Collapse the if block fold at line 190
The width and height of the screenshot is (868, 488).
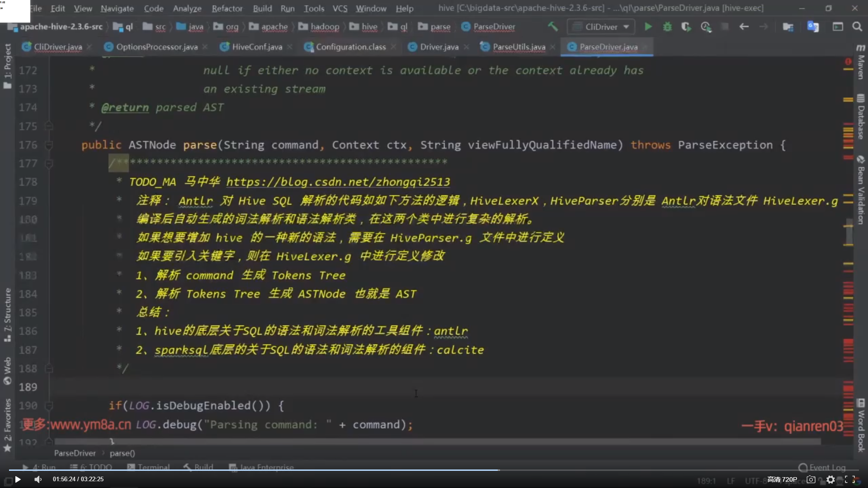[49, 406]
